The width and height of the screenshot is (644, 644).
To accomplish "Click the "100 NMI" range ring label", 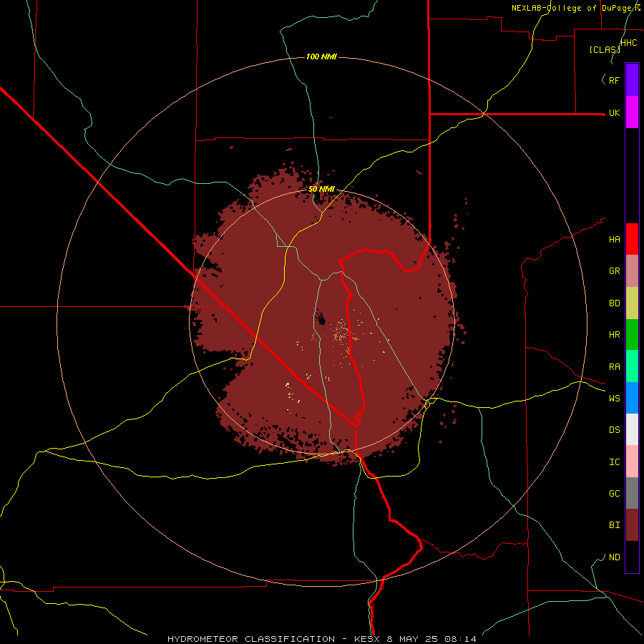I will point(321,57).
